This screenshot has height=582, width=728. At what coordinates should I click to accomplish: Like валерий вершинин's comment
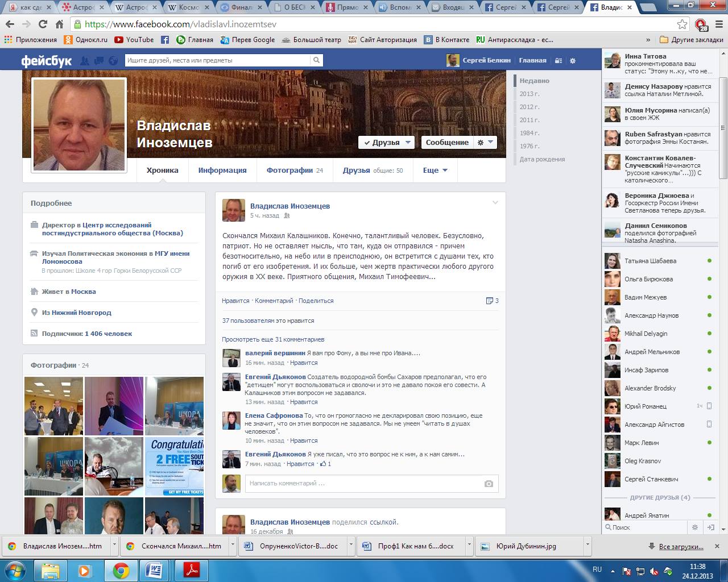click(x=304, y=363)
